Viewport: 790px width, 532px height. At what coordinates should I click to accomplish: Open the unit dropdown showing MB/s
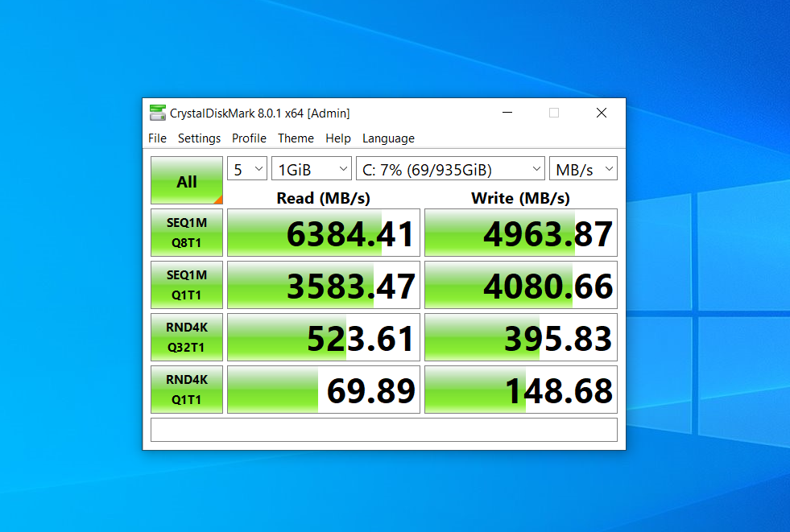pyautogui.click(x=583, y=169)
